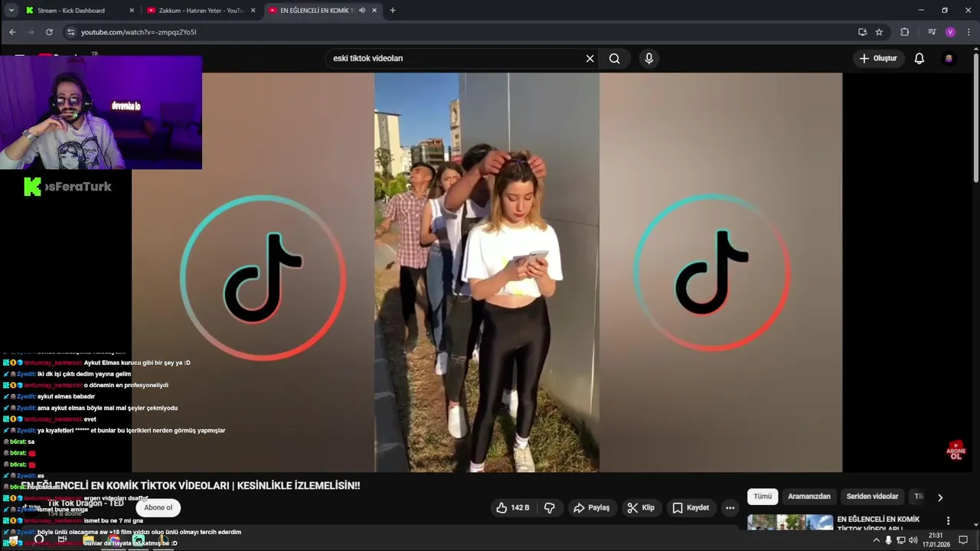Clear the search box with the X

[x=590, y=58]
